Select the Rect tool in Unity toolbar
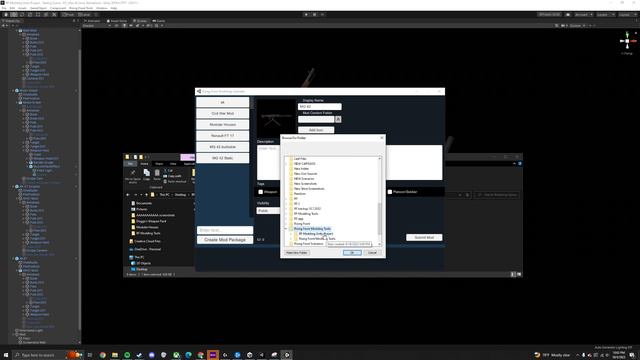The image size is (640, 360). click(x=38, y=15)
